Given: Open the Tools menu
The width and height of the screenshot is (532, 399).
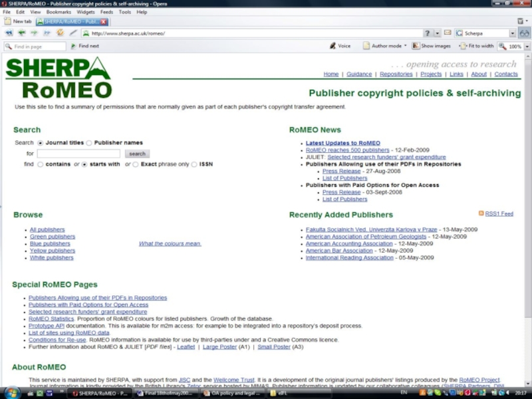Looking at the screenshot, I should tap(124, 12).
